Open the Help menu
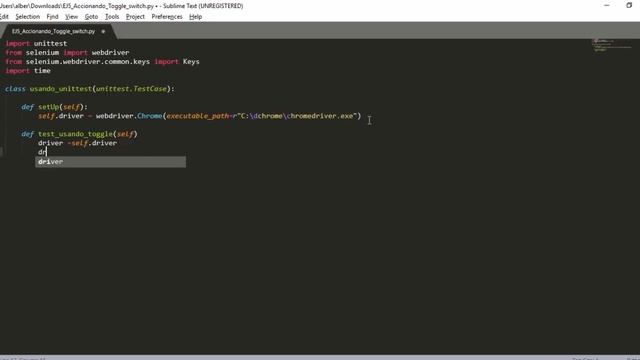The width and height of the screenshot is (640, 360). pos(196,17)
